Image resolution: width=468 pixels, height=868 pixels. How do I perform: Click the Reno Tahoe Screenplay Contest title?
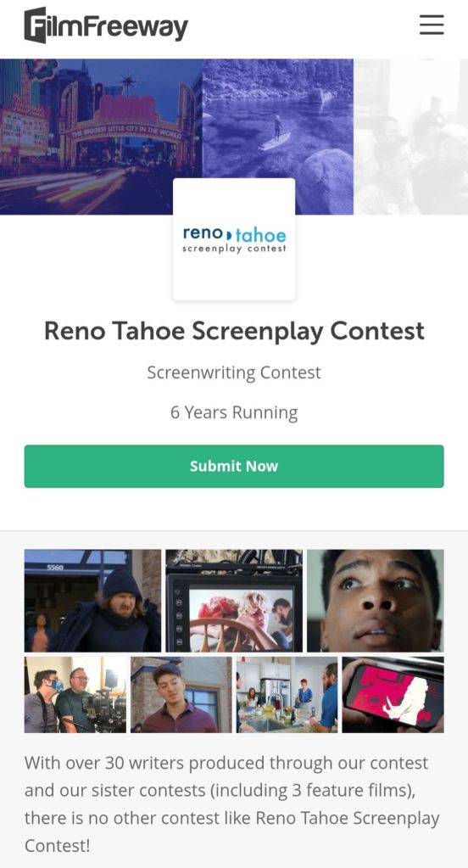coord(234,331)
